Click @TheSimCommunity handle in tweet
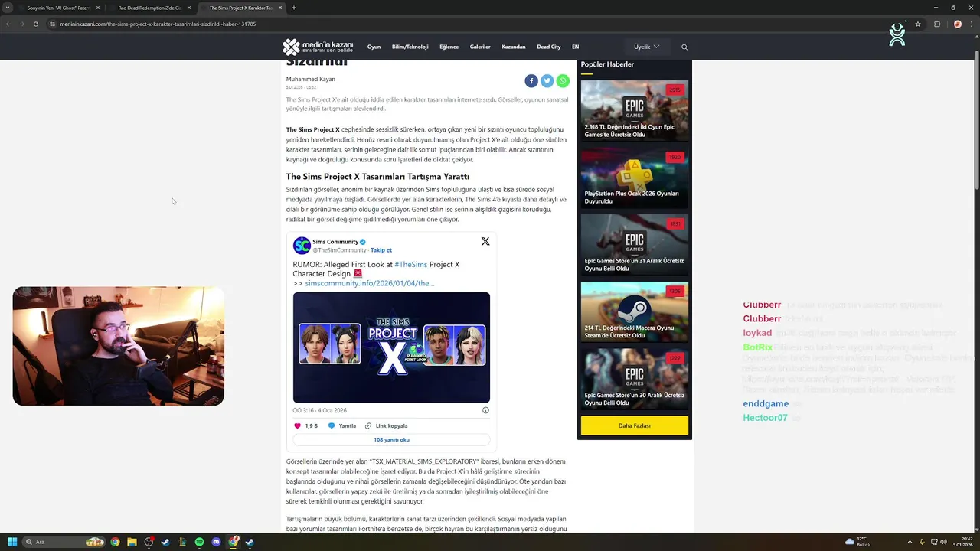 tap(339, 250)
